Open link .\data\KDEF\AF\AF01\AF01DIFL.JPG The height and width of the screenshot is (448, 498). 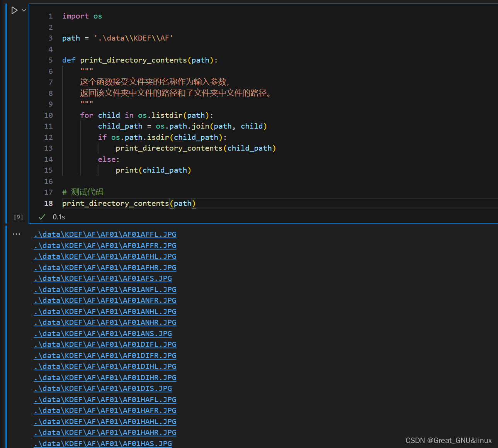[105, 344]
